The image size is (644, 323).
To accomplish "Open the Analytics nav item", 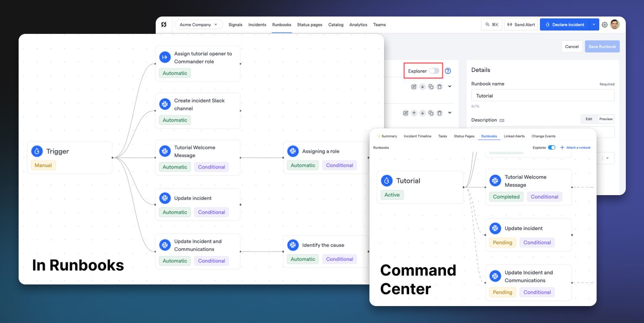I will coord(358,25).
